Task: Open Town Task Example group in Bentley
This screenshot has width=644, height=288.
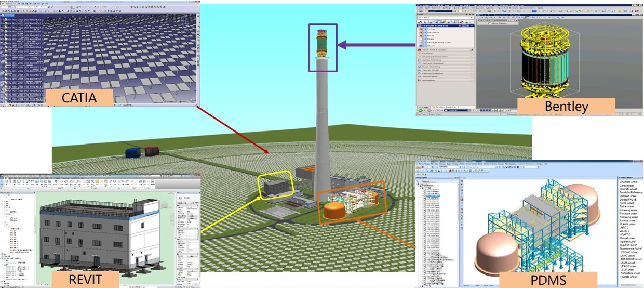Action: [445, 50]
